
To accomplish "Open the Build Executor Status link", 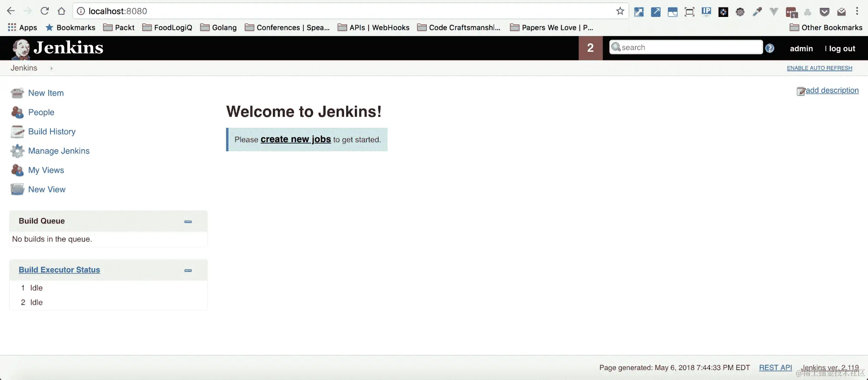I will [x=59, y=270].
